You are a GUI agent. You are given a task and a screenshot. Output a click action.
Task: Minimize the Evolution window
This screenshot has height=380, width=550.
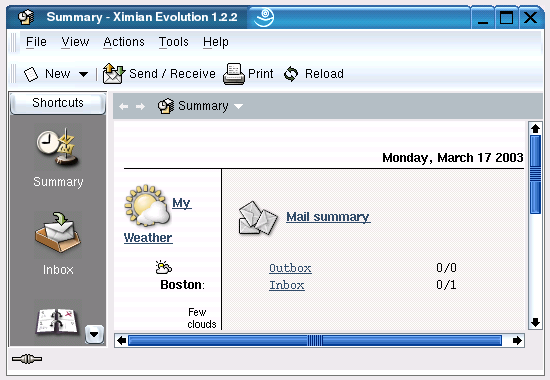(483, 17)
